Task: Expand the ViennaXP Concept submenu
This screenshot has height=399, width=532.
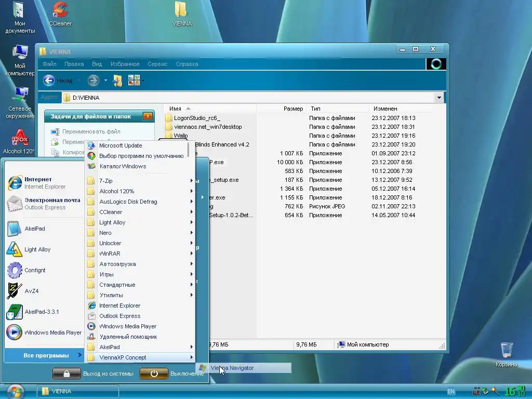Action: (x=140, y=357)
